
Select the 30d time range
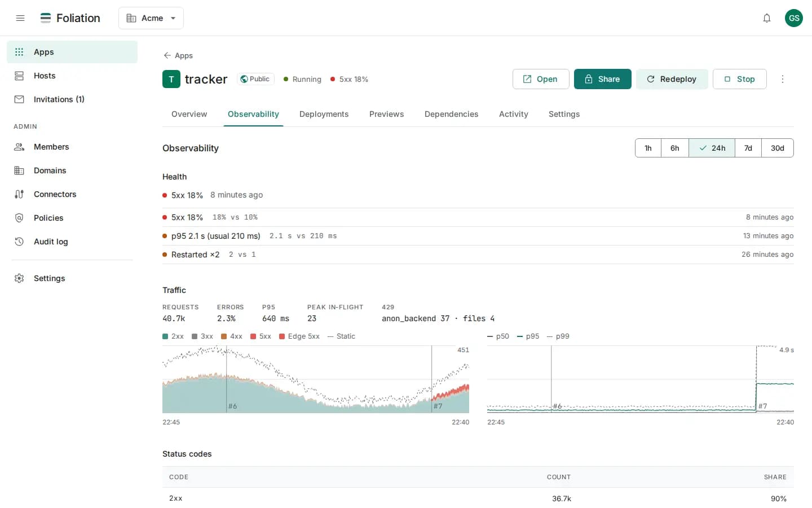click(778, 148)
